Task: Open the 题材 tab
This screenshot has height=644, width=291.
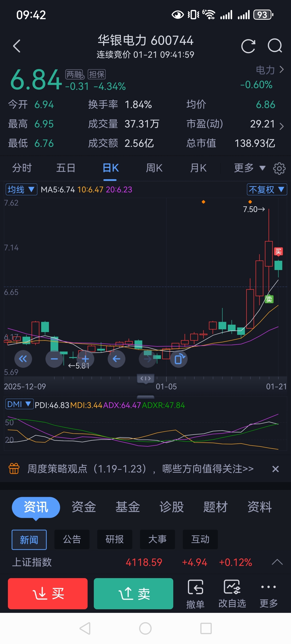Action: 215,507
